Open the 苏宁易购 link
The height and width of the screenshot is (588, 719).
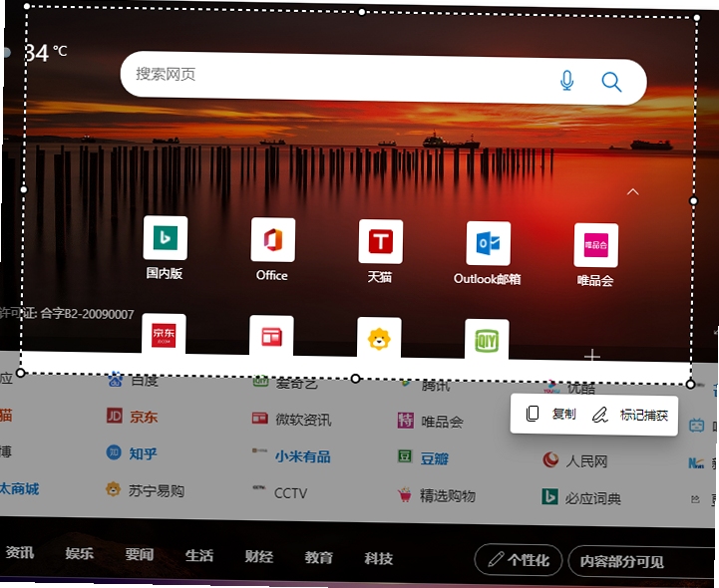point(156,491)
